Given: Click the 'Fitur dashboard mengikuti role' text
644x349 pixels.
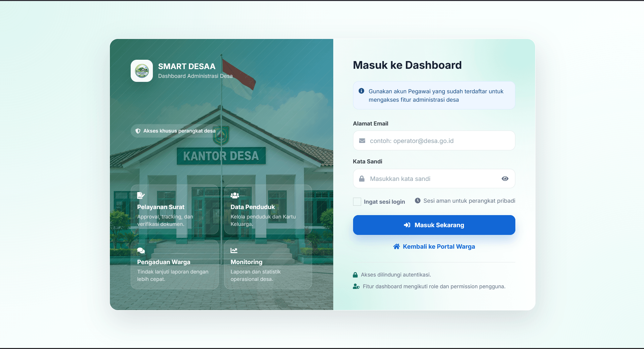Looking at the screenshot, I should click(x=434, y=287).
